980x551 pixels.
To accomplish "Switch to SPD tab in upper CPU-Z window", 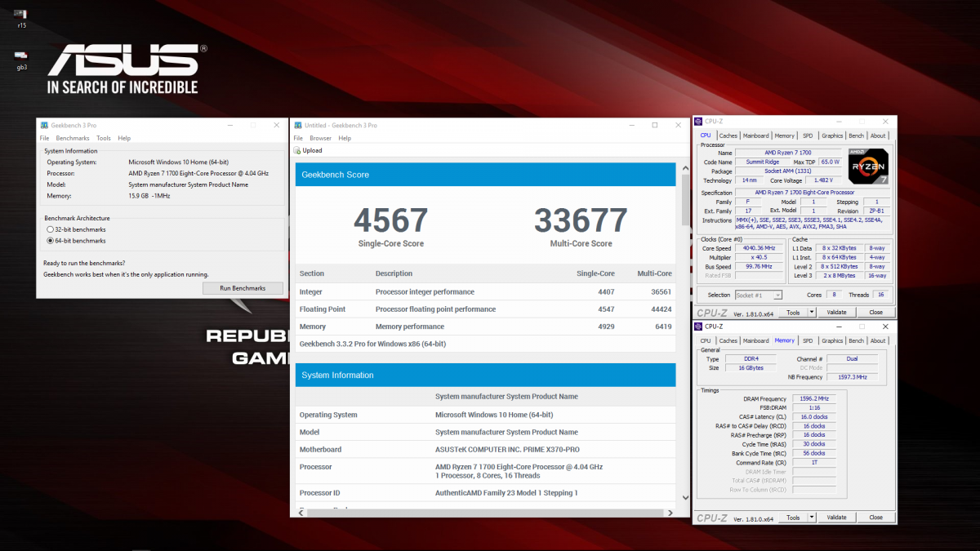I will (808, 136).
